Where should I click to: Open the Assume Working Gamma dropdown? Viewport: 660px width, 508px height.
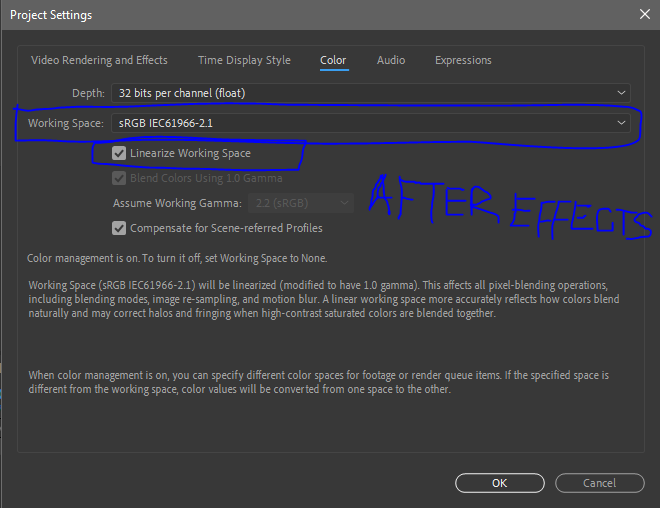click(x=301, y=203)
